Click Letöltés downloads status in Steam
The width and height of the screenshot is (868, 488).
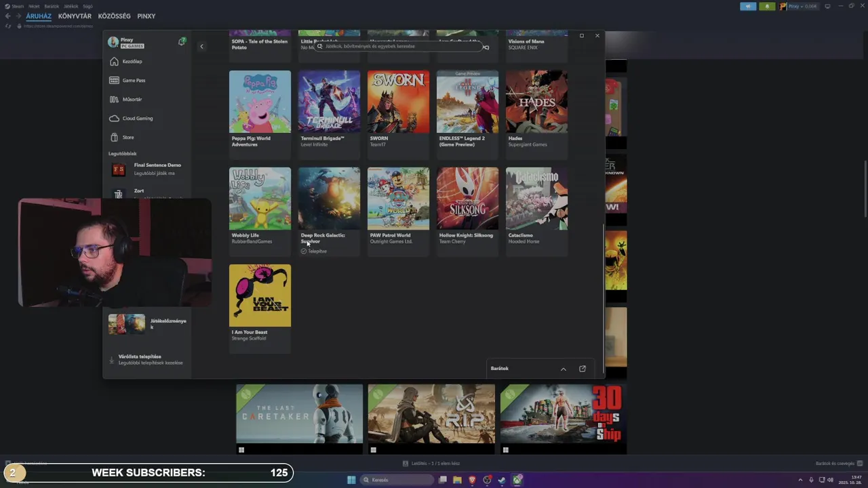(x=431, y=464)
